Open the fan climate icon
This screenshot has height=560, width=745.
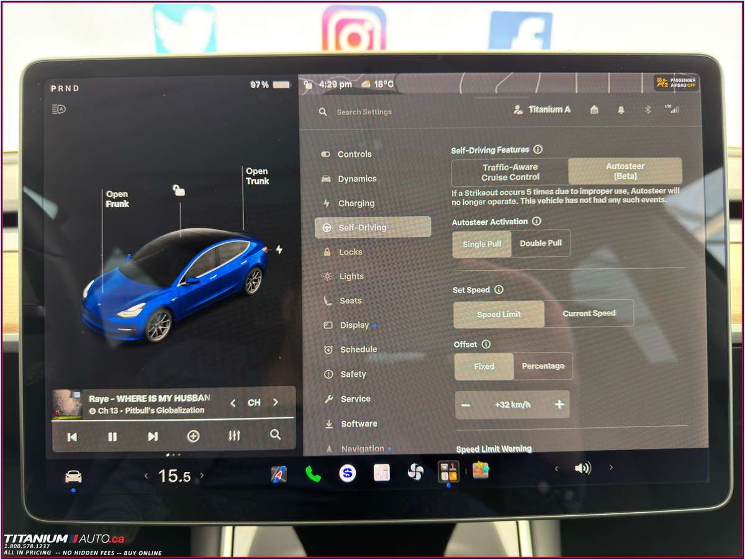415,472
